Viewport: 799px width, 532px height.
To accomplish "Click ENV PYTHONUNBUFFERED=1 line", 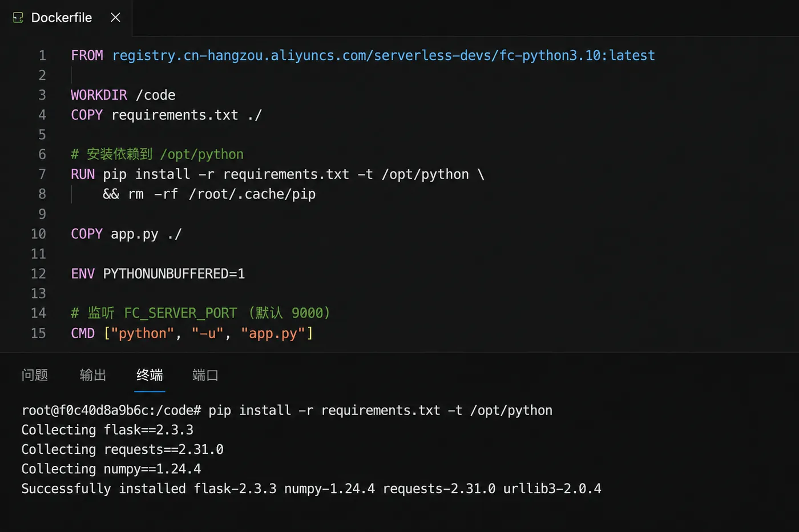I will coord(158,274).
